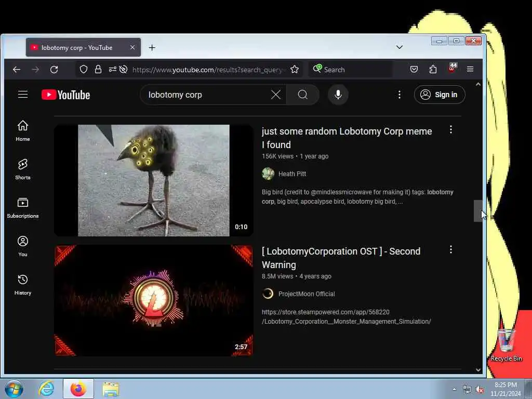Click the network tray icon
The height and width of the screenshot is (399, 532).
point(467,390)
